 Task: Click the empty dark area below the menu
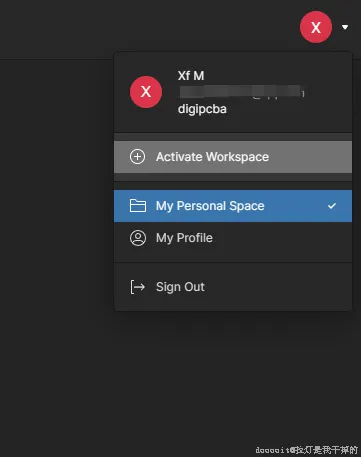point(233,373)
